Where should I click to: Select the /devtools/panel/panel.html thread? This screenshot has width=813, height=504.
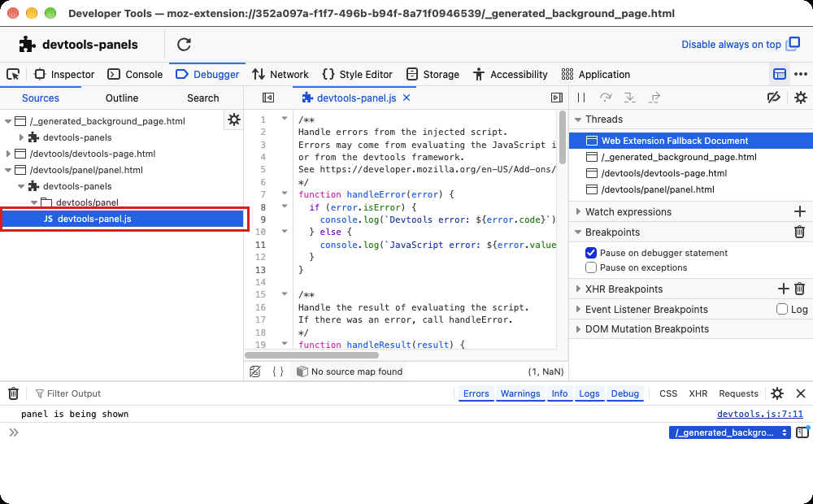pyautogui.click(x=690, y=189)
